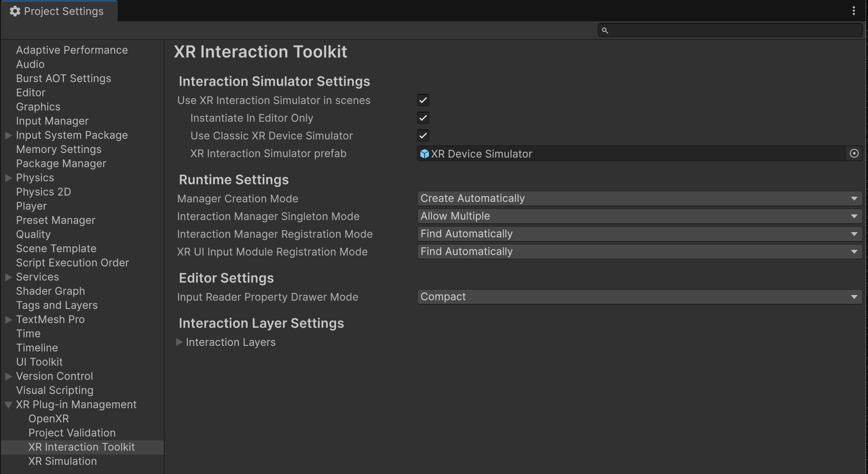Select XR Interaction Toolkit in sidebar
This screenshot has width=868, height=474.
point(81,447)
